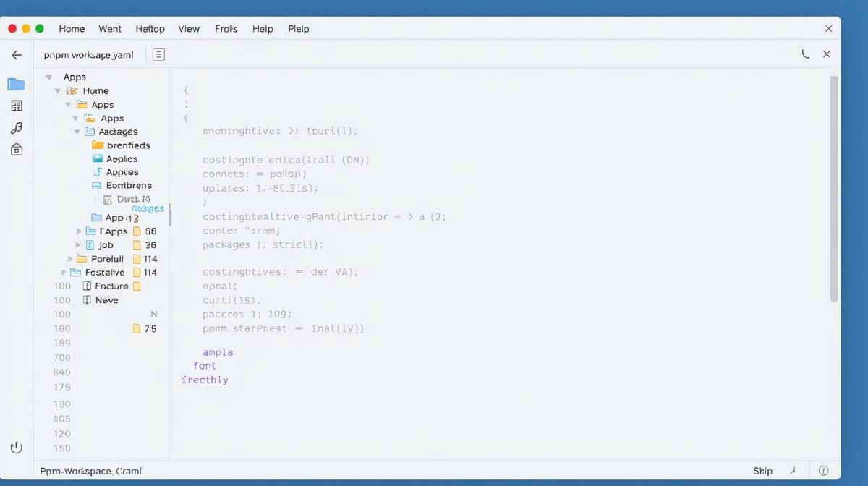Collapse the Apps folder under Home
The width and height of the screenshot is (868, 486).
click(68, 105)
